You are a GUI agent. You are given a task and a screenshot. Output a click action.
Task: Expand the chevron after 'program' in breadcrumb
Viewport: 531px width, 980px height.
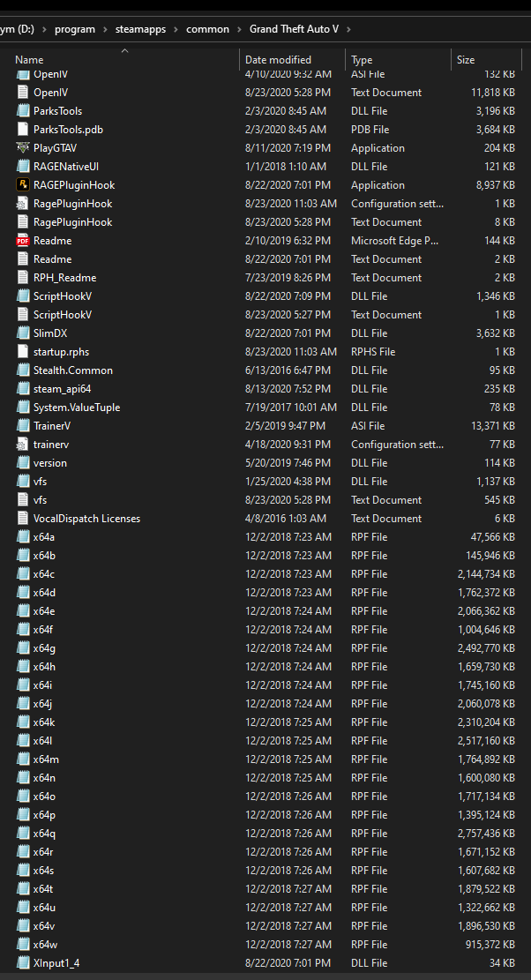[105, 29]
